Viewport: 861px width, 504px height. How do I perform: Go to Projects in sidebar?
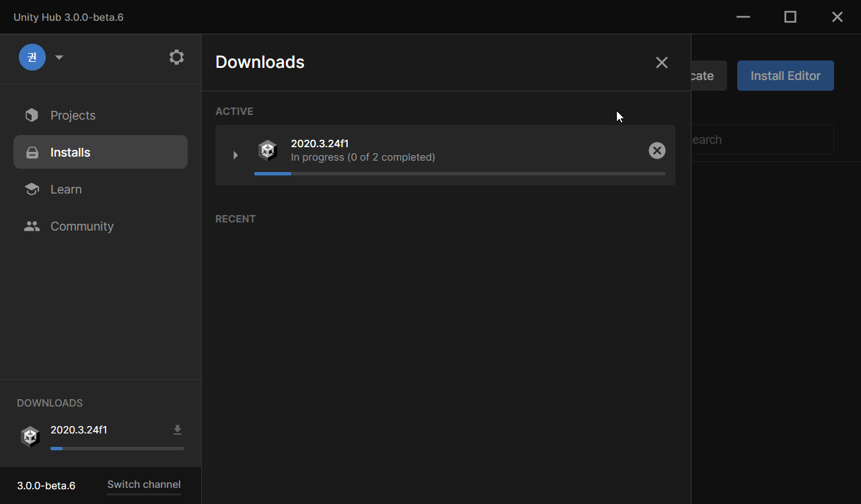(100, 116)
